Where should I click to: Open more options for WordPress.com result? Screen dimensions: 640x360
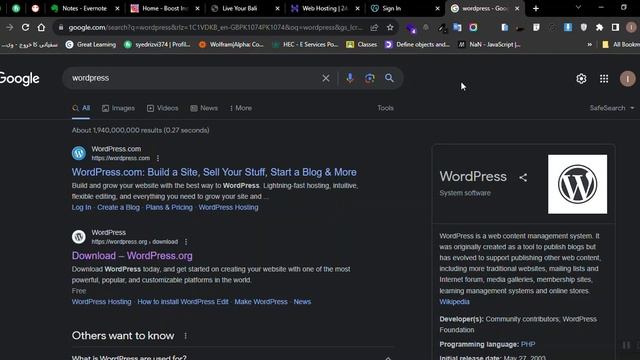click(158, 158)
